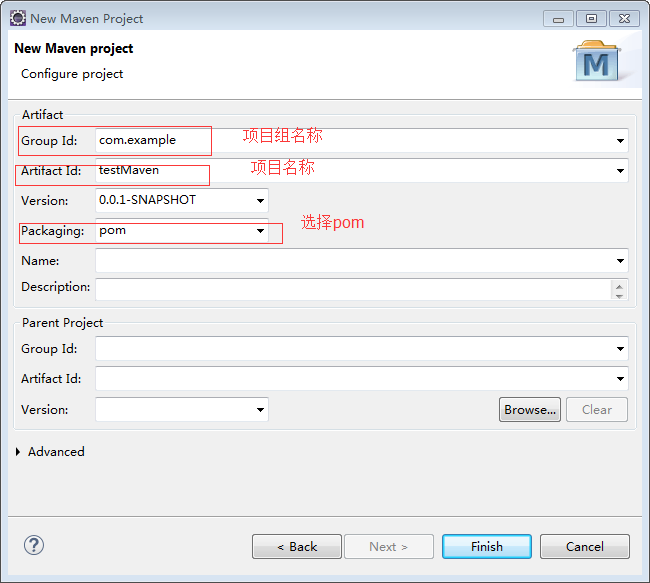The width and height of the screenshot is (650, 583).
Task: Maximize the New Maven Project window
Action: [592, 19]
